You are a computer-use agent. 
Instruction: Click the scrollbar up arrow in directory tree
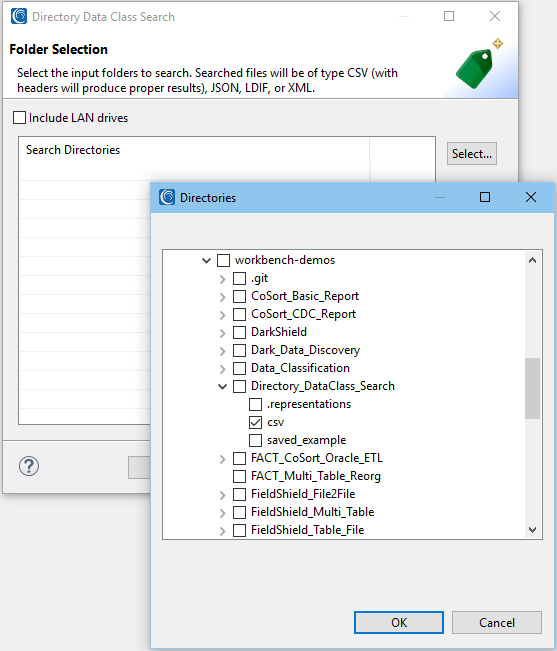click(x=533, y=260)
